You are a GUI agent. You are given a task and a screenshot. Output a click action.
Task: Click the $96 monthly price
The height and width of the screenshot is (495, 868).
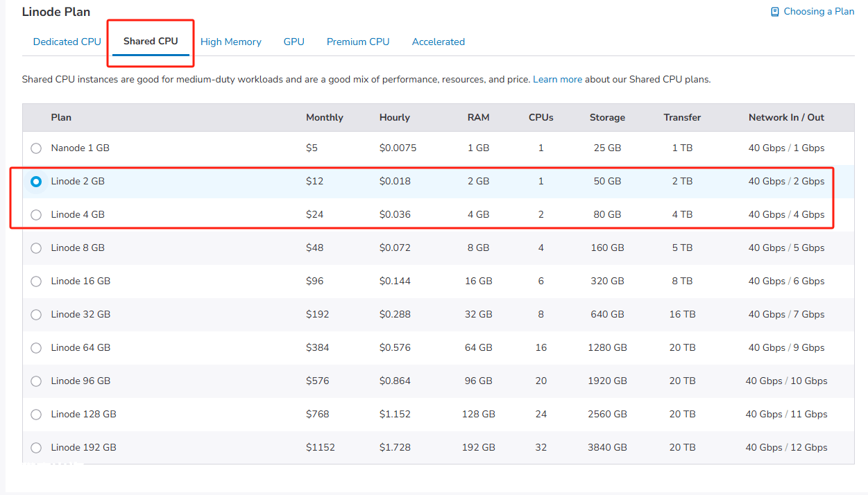(315, 281)
